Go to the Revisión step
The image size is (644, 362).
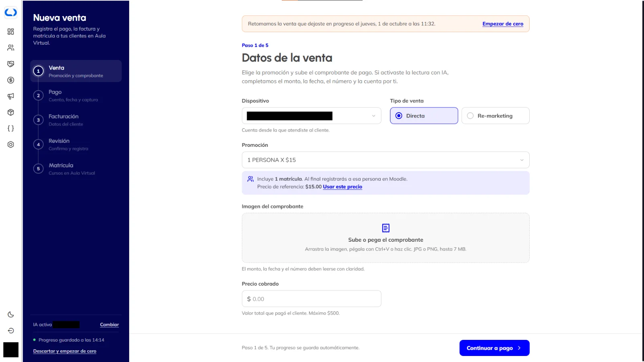click(76, 144)
